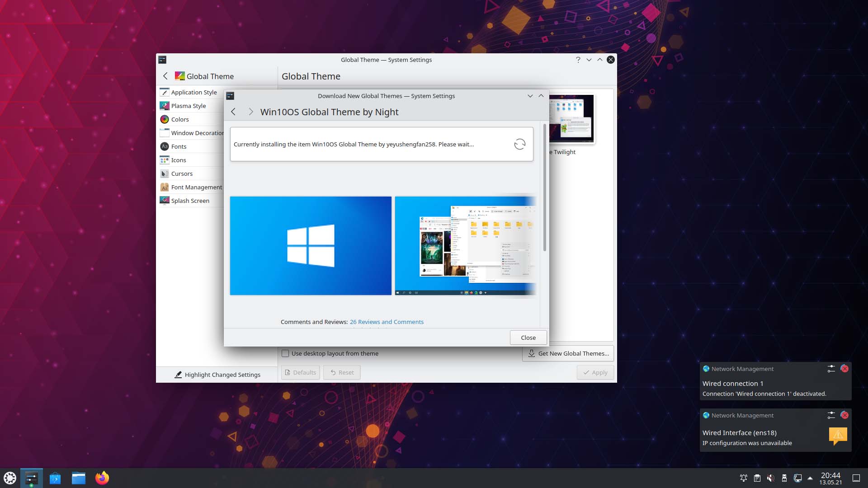
Task: Open notifications bell in system tray
Action: [x=743, y=478]
